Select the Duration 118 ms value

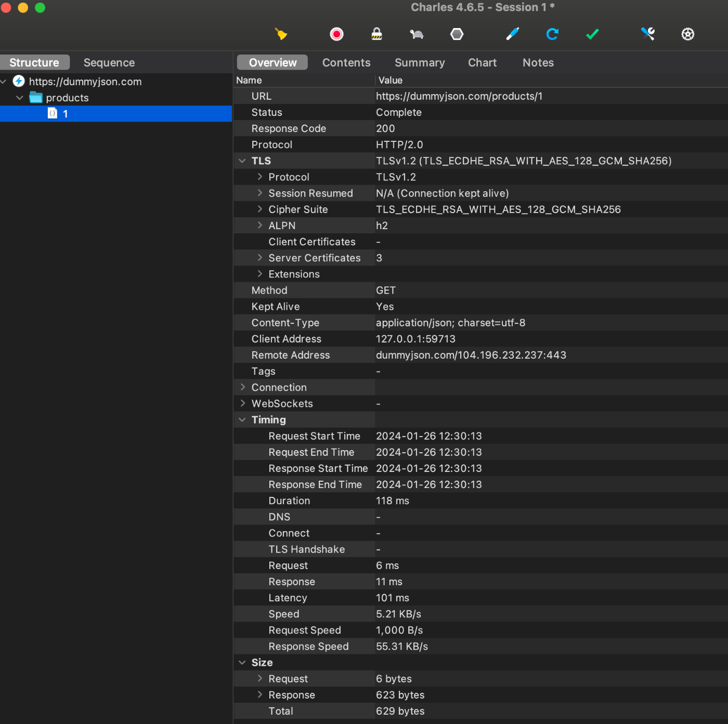click(x=393, y=501)
